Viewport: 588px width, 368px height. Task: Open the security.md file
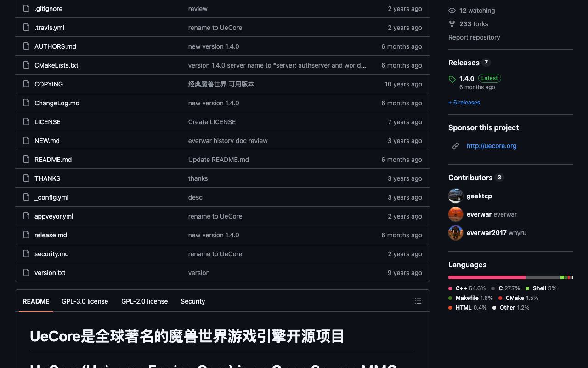coord(51,254)
